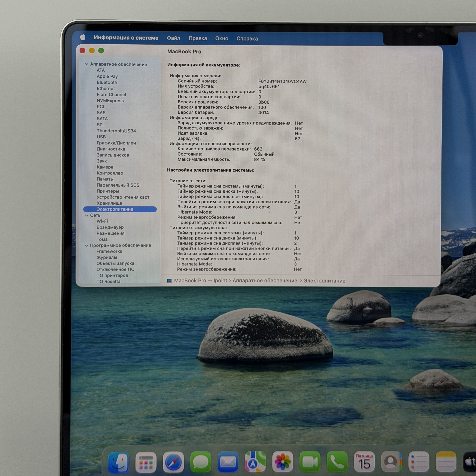Select ATA in the sidebar
This screenshot has height=476, width=476.
click(x=101, y=70)
